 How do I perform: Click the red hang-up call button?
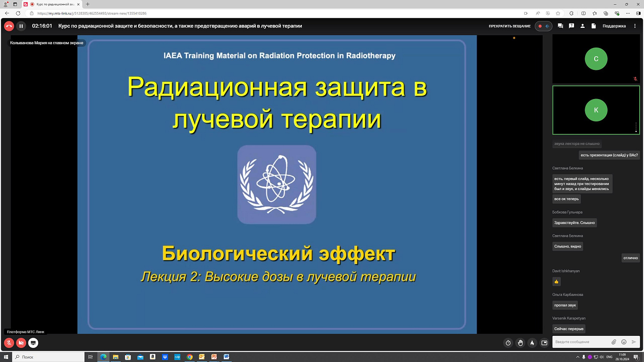(x=9, y=26)
